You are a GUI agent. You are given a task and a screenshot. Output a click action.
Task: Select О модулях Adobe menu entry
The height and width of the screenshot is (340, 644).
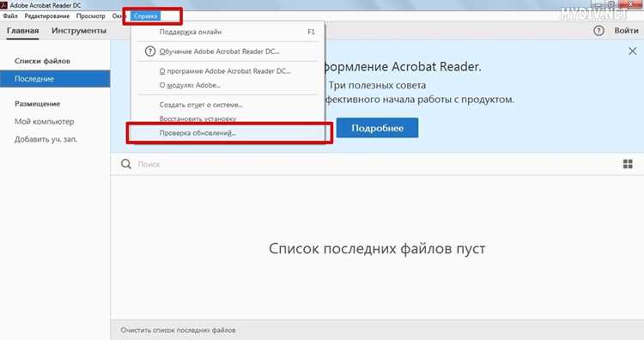(228, 85)
